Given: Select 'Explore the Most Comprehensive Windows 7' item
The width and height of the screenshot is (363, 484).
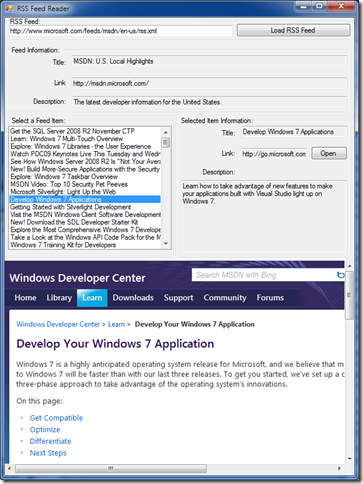Looking at the screenshot, I should 85,230.
